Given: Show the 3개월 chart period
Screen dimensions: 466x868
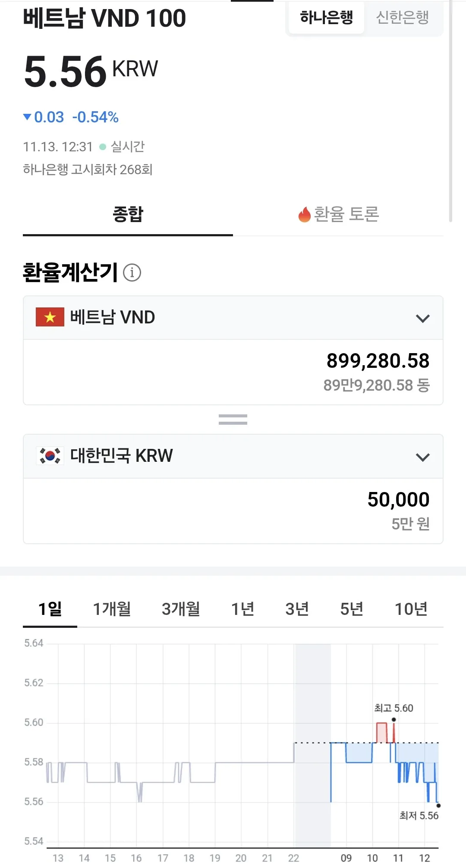Looking at the screenshot, I should pyautogui.click(x=181, y=609).
